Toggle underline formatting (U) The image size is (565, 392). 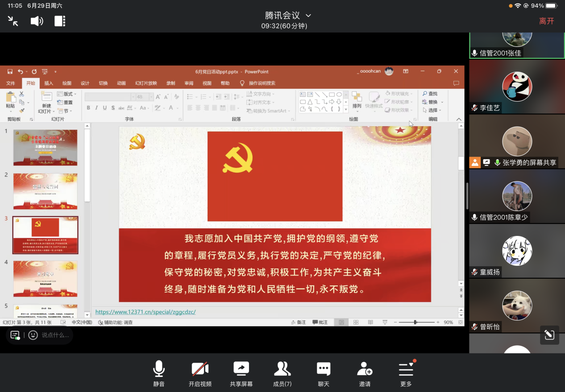click(105, 108)
